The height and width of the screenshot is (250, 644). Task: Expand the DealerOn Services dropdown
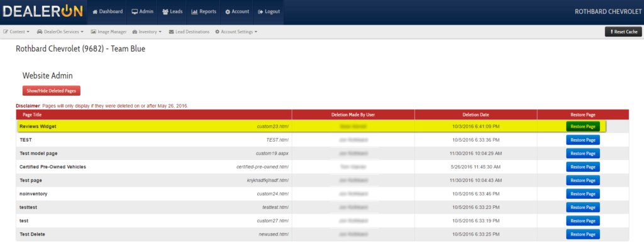[60, 31]
